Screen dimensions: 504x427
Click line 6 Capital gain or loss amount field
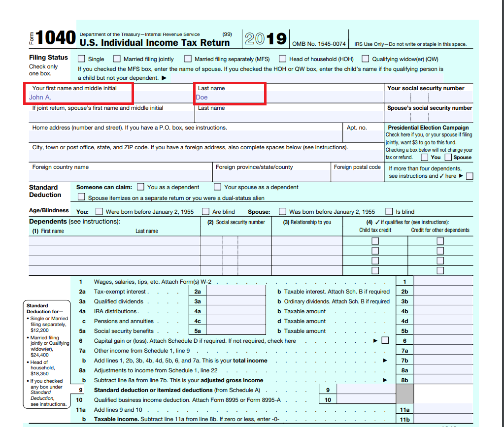point(443,341)
